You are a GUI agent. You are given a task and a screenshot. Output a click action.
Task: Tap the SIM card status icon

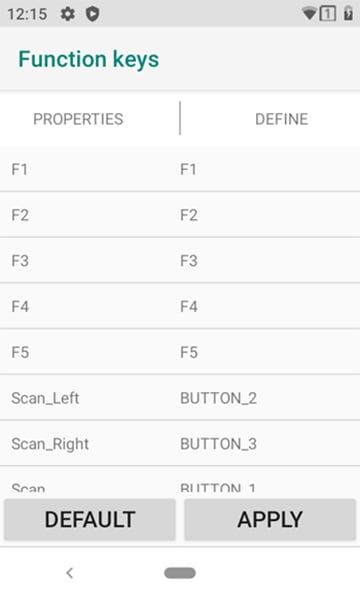click(x=328, y=14)
